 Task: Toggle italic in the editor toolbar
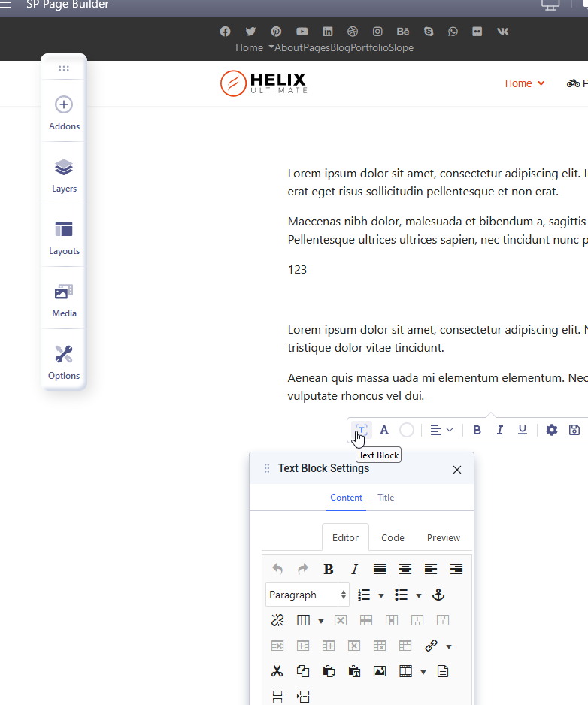pos(355,569)
